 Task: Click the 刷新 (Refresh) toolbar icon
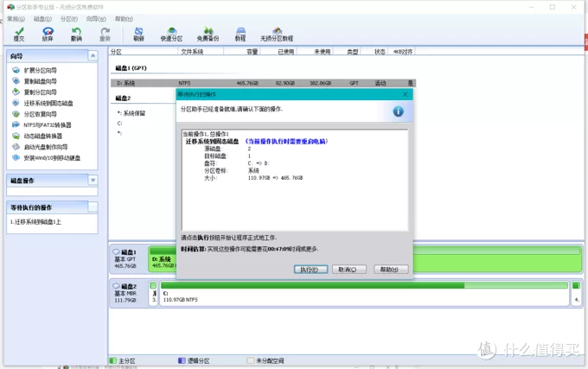tap(138, 32)
